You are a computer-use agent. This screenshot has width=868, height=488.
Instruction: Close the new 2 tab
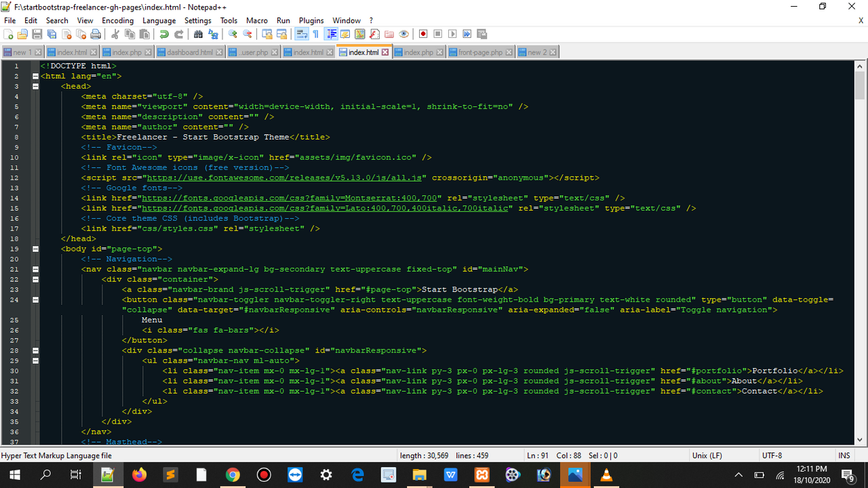(552, 52)
